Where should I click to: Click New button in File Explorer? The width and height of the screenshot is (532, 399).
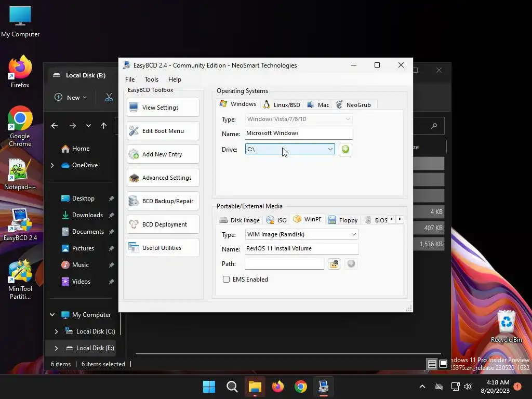click(x=71, y=97)
